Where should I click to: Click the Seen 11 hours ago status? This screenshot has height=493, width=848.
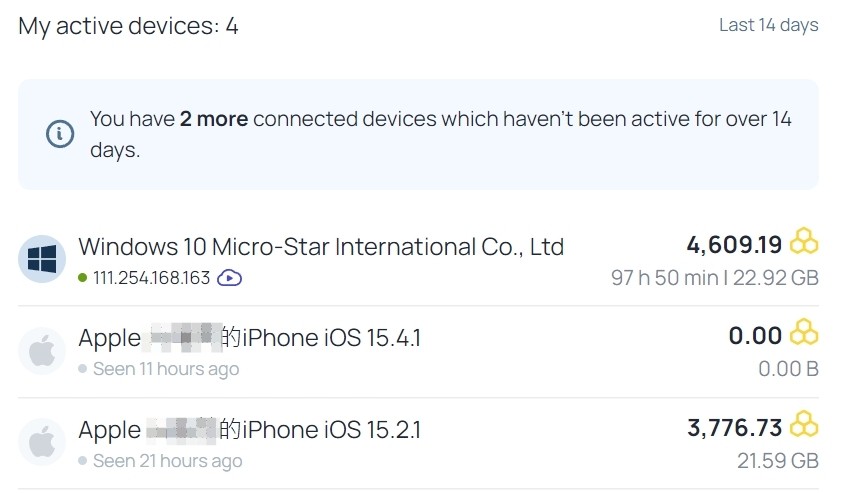tap(165, 369)
